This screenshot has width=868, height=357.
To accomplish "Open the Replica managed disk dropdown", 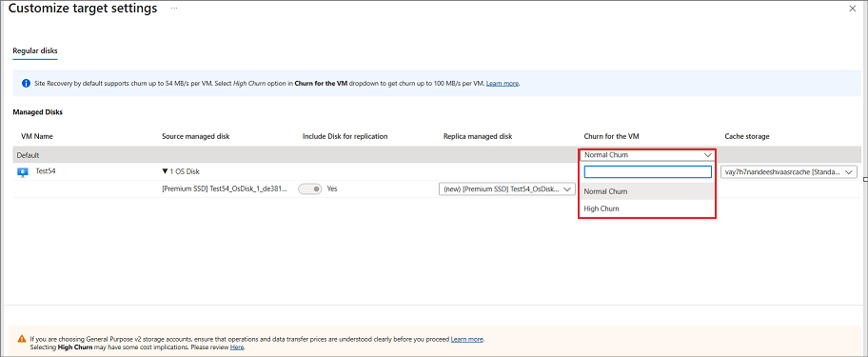I will 506,189.
